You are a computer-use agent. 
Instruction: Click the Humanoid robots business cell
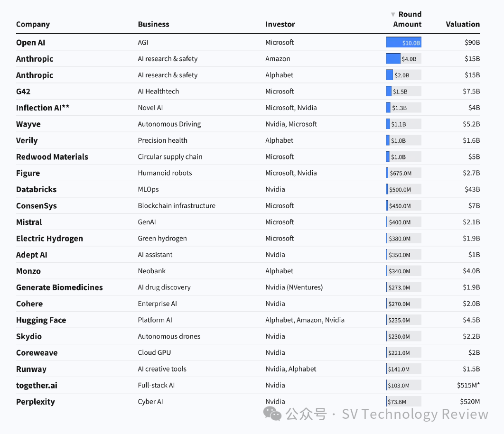pos(165,173)
